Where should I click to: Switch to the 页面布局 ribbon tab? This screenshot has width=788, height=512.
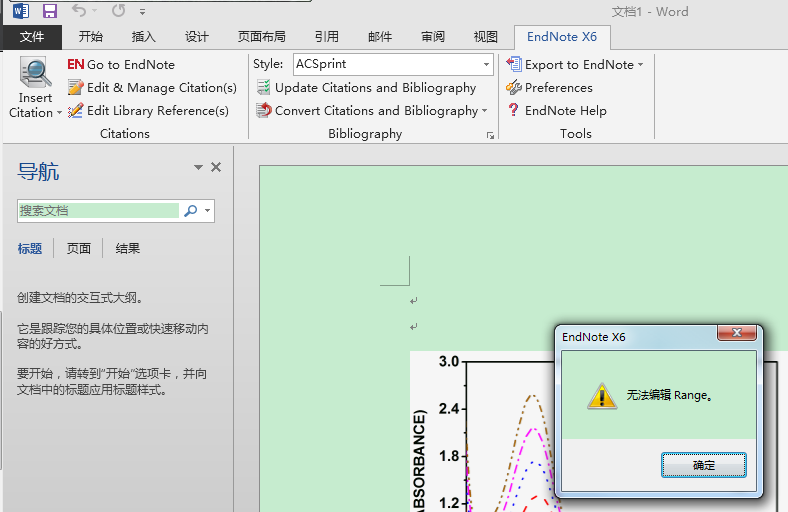tap(261, 37)
